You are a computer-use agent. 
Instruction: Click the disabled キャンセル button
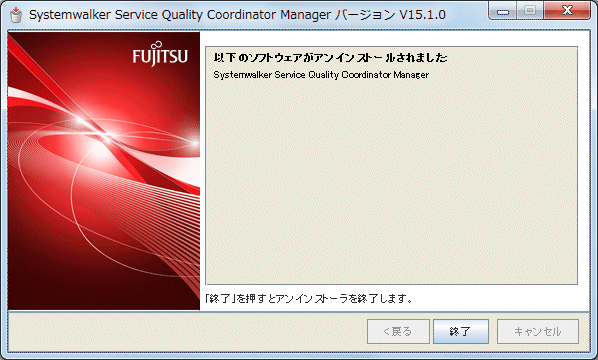(x=538, y=331)
